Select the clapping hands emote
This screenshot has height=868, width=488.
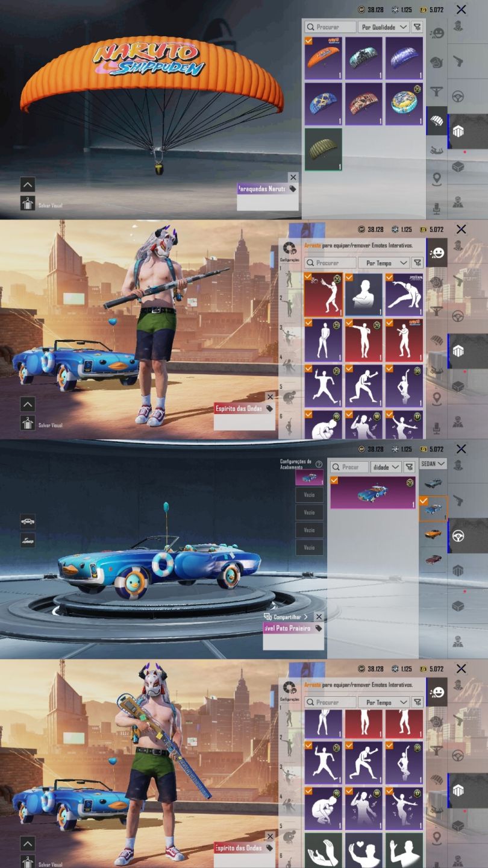[323, 851]
